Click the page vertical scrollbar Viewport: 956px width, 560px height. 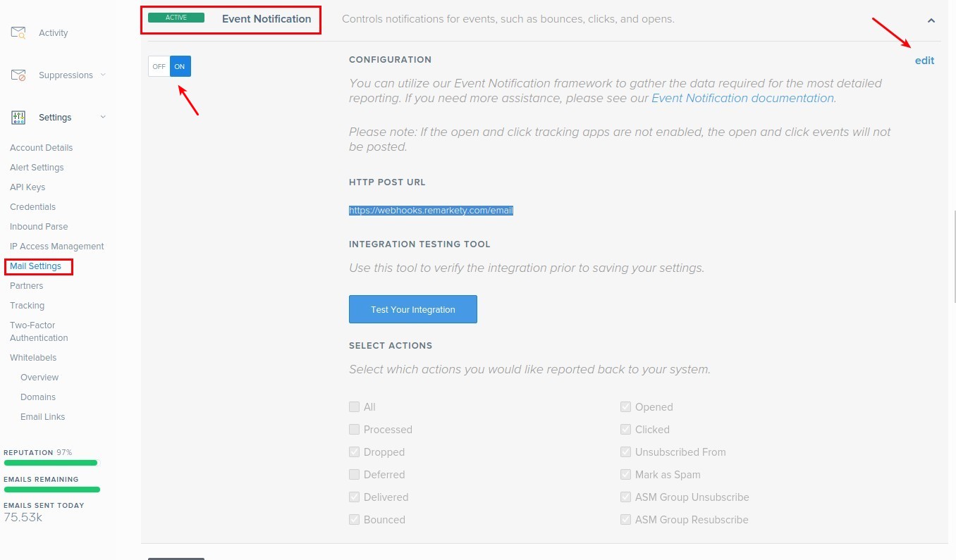[x=953, y=257]
